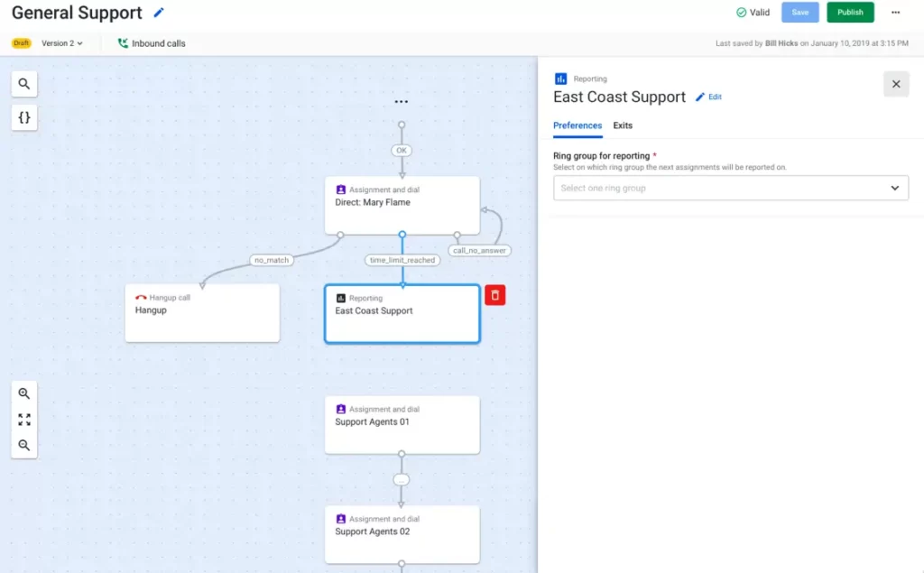The image size is (924, 573).
Task: Open the ring group select dropdown
Action: tap(730, 188)
